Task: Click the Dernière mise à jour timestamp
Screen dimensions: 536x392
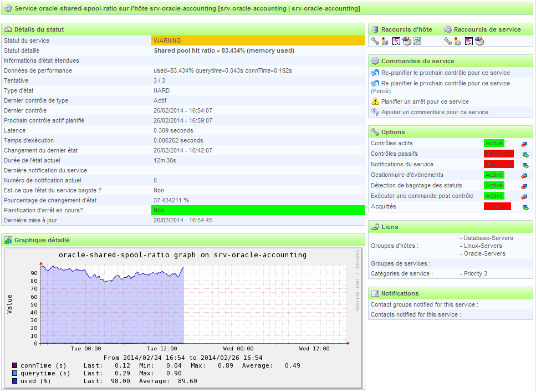Action: tap(183, 220)
